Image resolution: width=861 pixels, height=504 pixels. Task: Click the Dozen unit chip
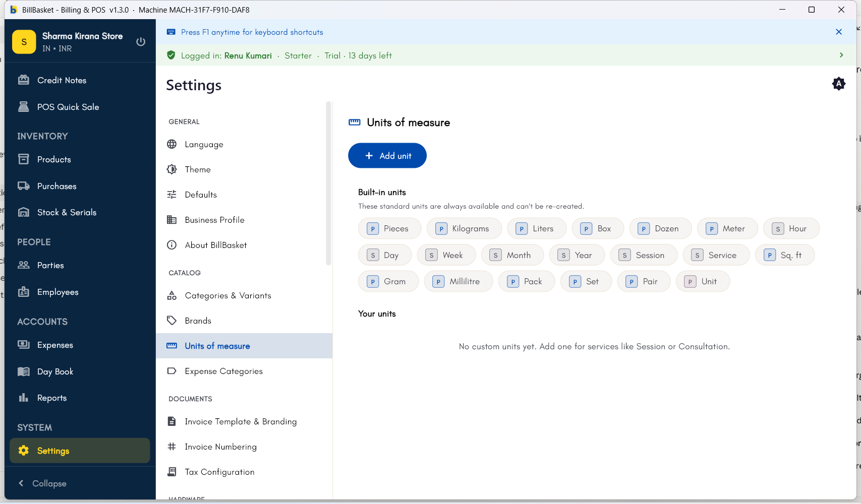tap(660, 228)
